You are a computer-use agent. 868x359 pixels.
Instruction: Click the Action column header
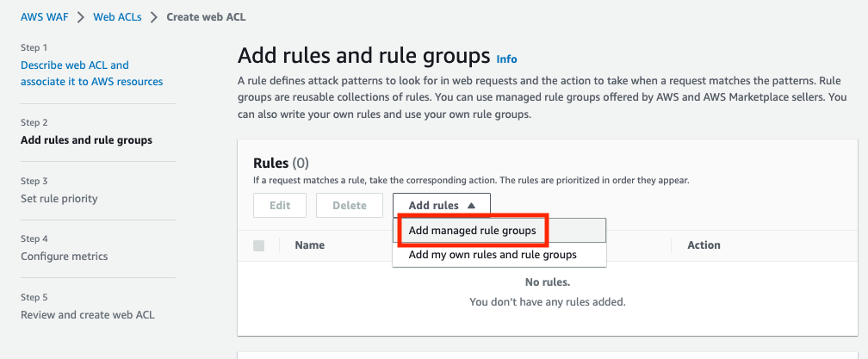(704, 245)
